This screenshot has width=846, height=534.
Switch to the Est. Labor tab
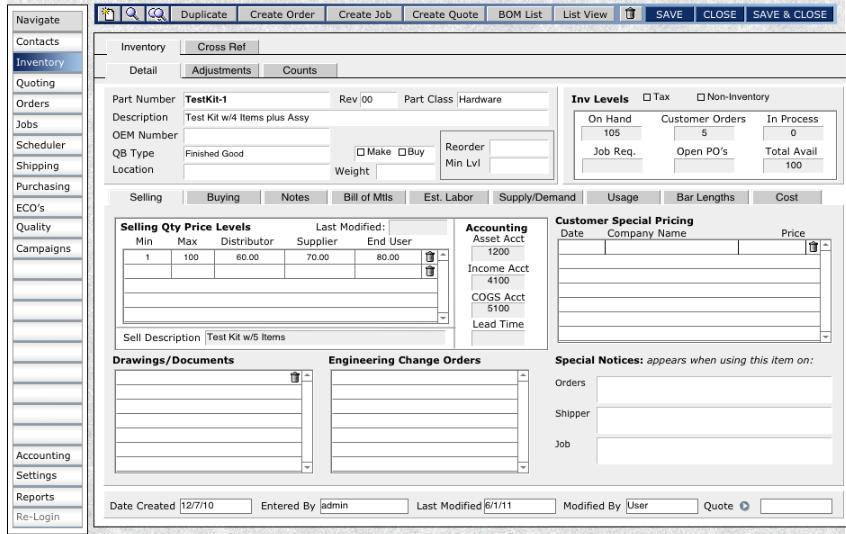coord(448,197)
